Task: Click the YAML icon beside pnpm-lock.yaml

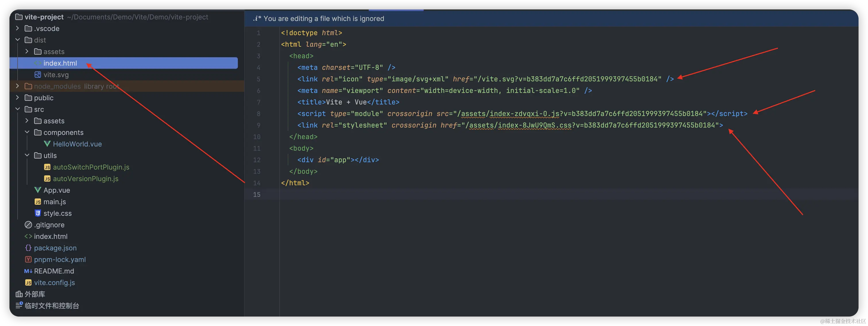Action: (28, 259)
